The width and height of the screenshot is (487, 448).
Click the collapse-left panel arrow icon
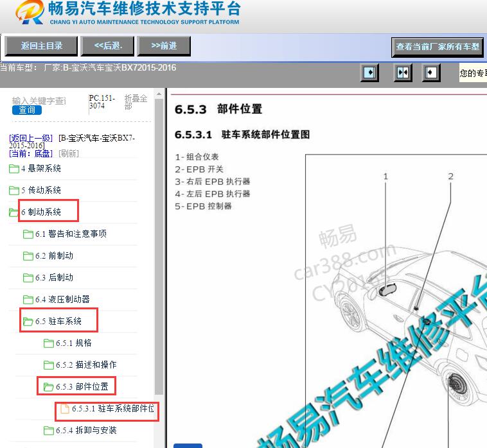click(x=431, y=73)
